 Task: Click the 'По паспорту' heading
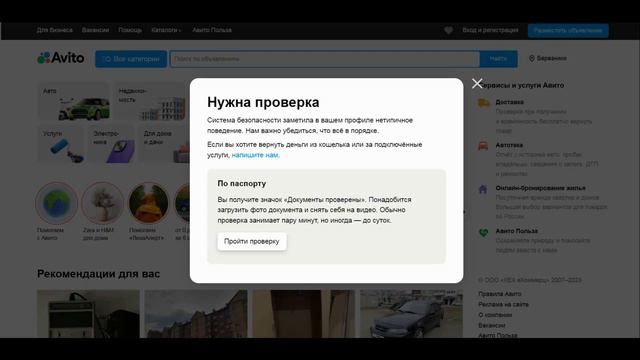tap(242, 184)
